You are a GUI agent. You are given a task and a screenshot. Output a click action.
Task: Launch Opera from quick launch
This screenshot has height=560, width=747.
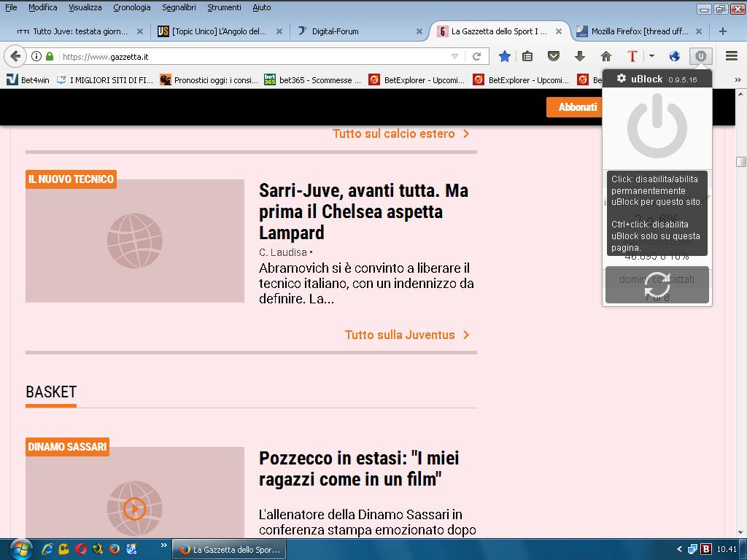point(80,549)
